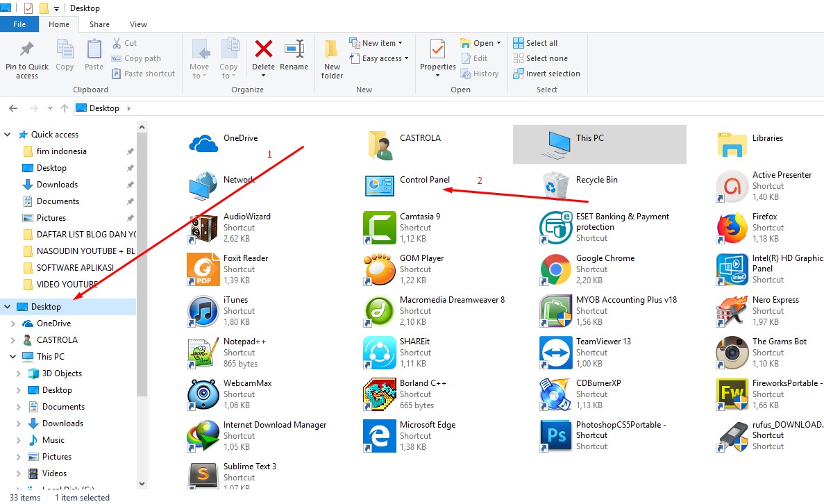The width and height of the screenshot is (824, 504).
Task: Open the PhotoshopCS5Portable shortcut icon
Action: (555, 436)
